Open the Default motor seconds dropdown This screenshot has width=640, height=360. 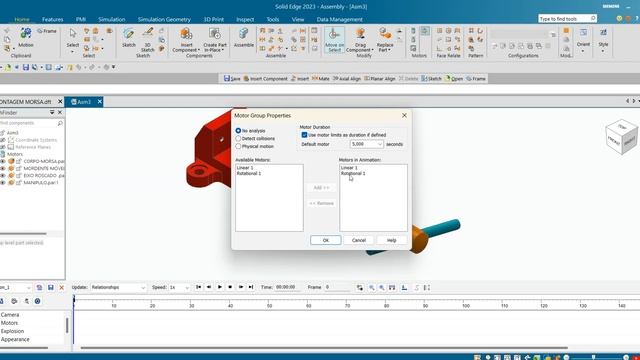tap(380, 144)
